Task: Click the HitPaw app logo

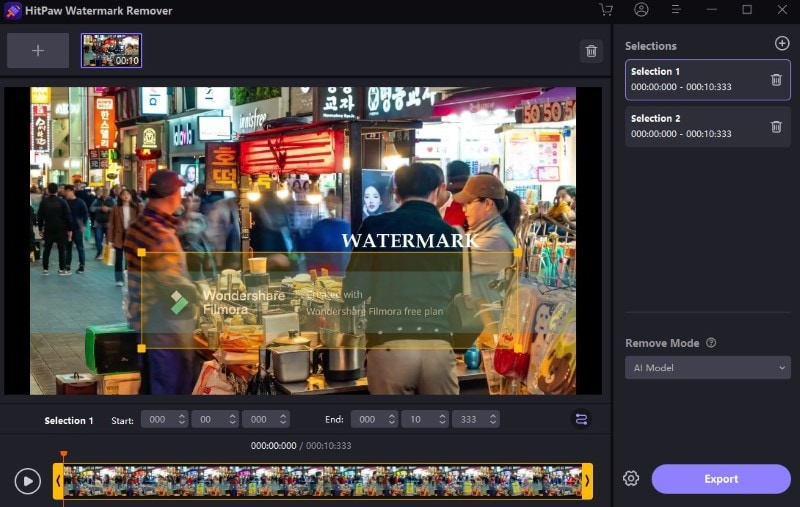Action: 12,10
